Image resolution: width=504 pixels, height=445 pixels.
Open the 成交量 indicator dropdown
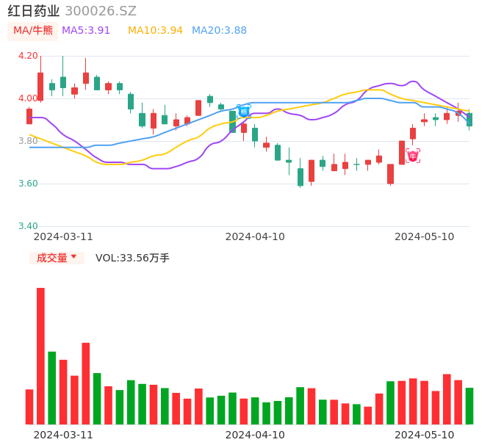click(x=57, y=258)
